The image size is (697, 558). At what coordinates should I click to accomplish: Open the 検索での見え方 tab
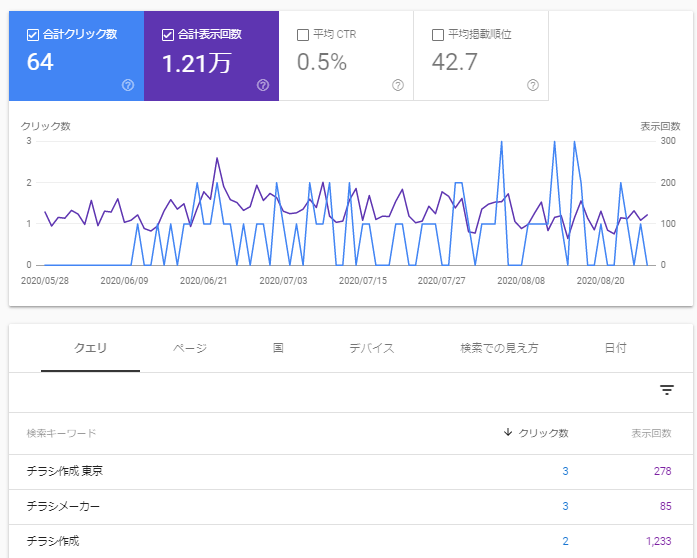[x=499, y=348]
